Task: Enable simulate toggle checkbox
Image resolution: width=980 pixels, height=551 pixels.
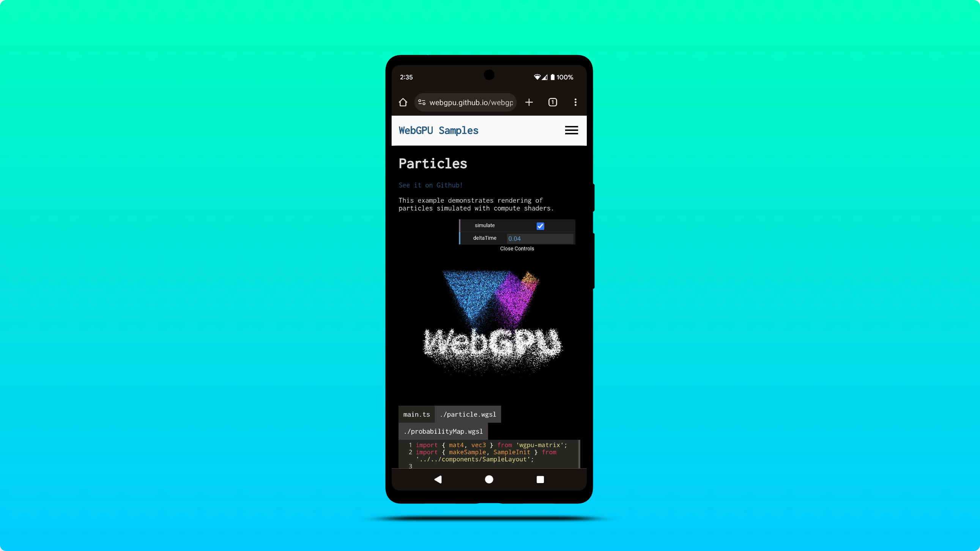Action: pyautogui.click(x=540, y=225)
